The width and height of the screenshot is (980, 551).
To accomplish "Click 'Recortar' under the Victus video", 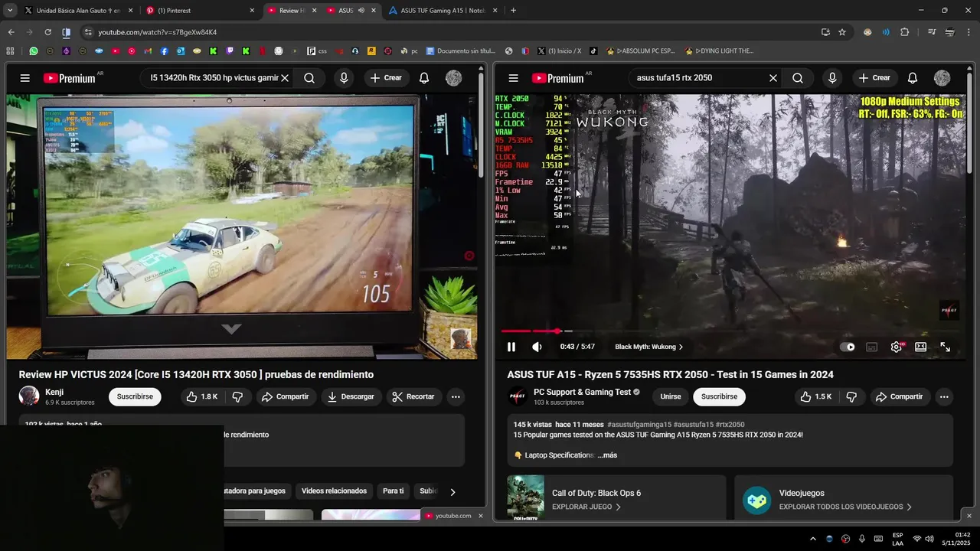I will [x=413, y=396].
